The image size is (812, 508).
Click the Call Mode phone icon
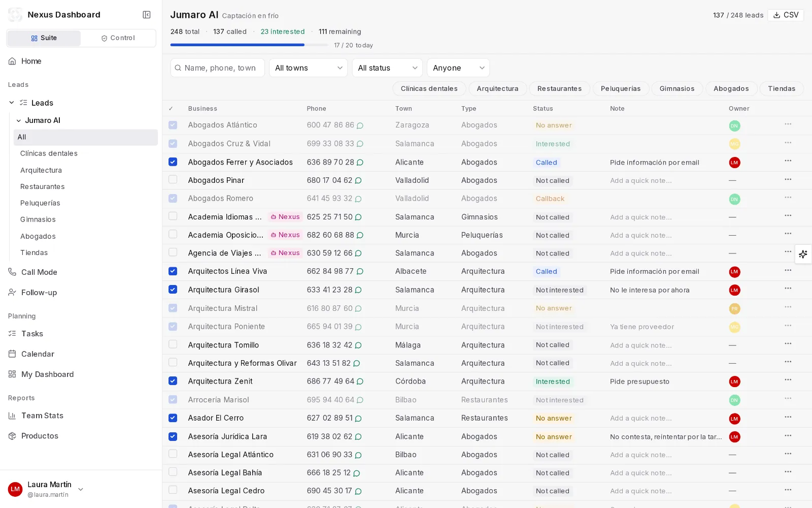[12, 272]
